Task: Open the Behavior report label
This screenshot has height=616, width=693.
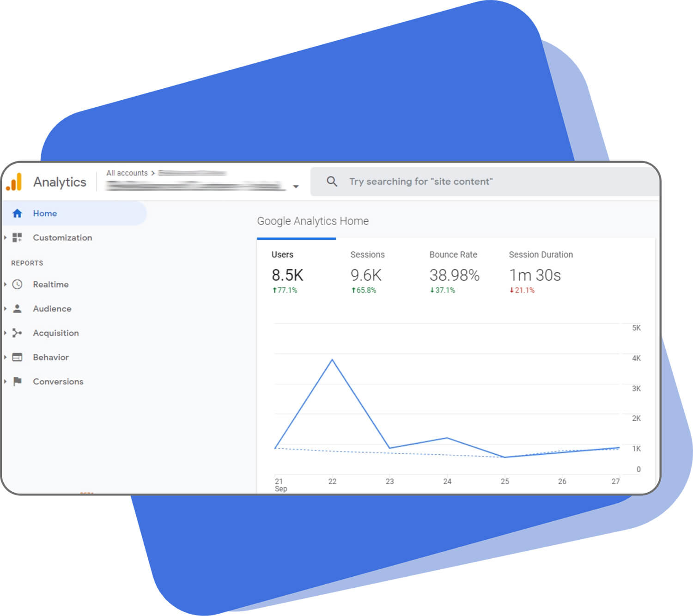Action: (x=51, y=357)
